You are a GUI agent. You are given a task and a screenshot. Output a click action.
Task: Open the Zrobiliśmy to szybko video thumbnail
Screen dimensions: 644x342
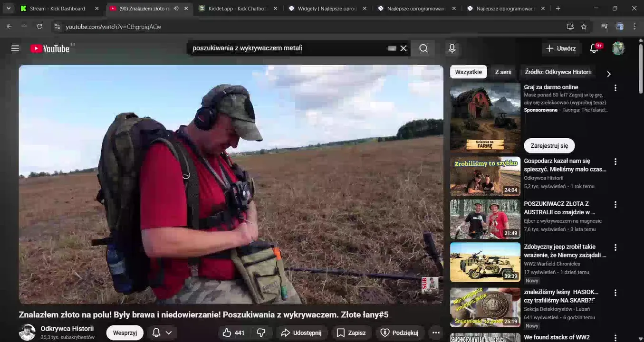click(x=485, y=176)
